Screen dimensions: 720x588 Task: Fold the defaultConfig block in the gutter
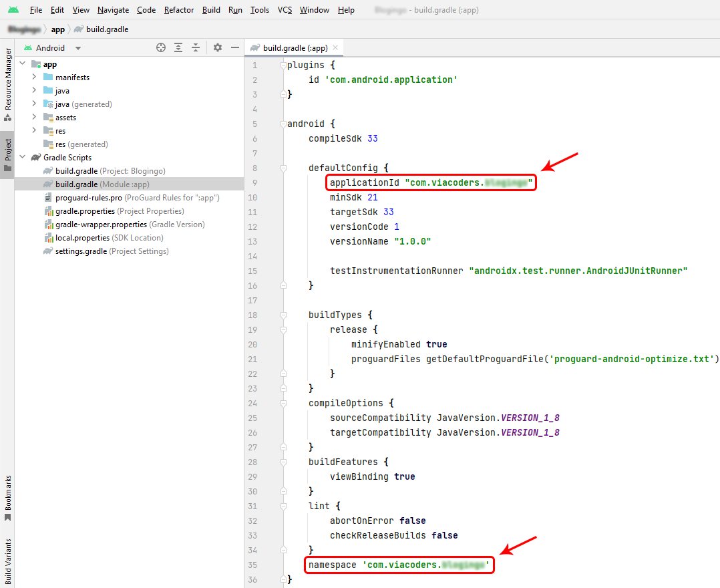283,168
